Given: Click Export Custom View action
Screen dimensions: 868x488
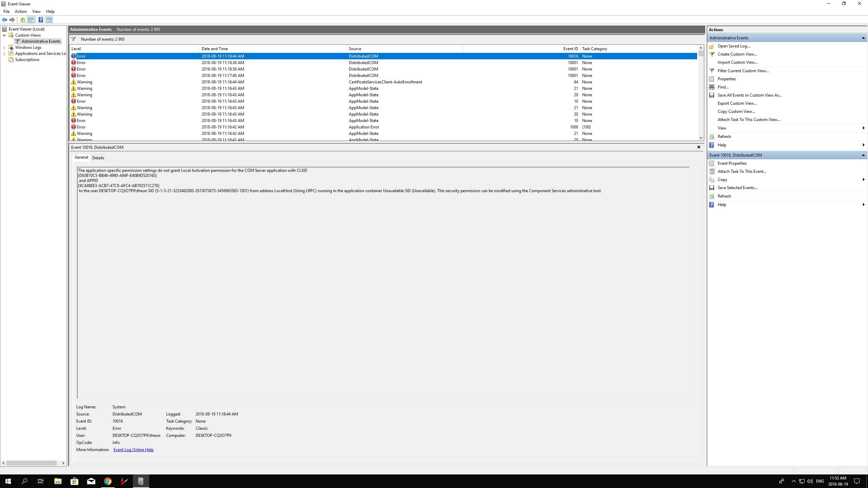Looking at the screenshot, I should (x=737, y=103).
